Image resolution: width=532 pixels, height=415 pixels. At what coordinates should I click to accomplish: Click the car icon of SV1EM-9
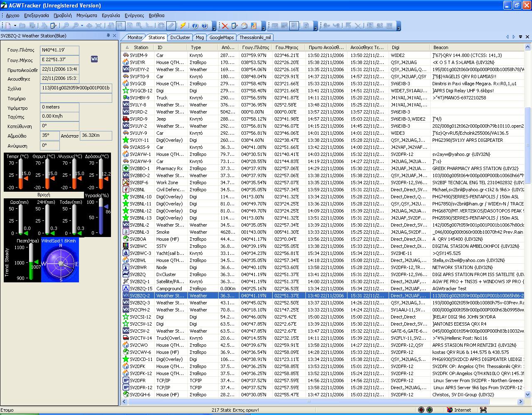(x=126, y=55)
